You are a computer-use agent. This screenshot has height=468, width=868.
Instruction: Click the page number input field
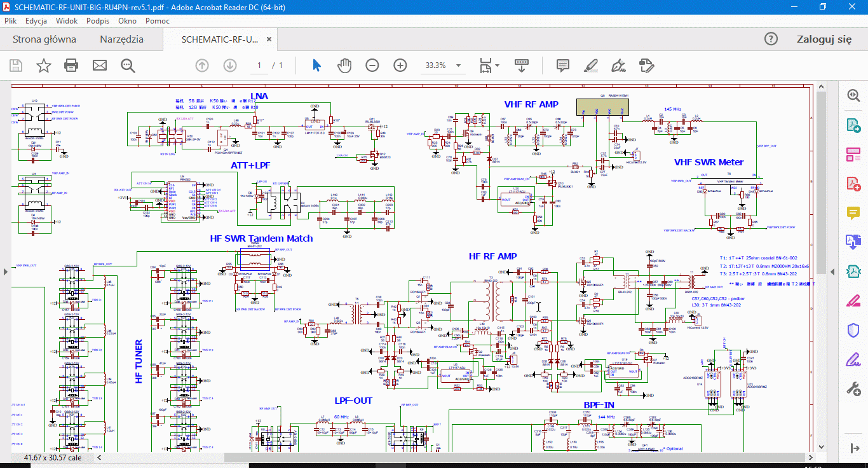(259, 65)
